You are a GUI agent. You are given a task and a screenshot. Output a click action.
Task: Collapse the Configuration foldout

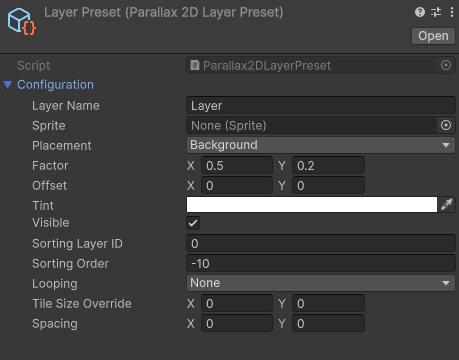point(8,85)
